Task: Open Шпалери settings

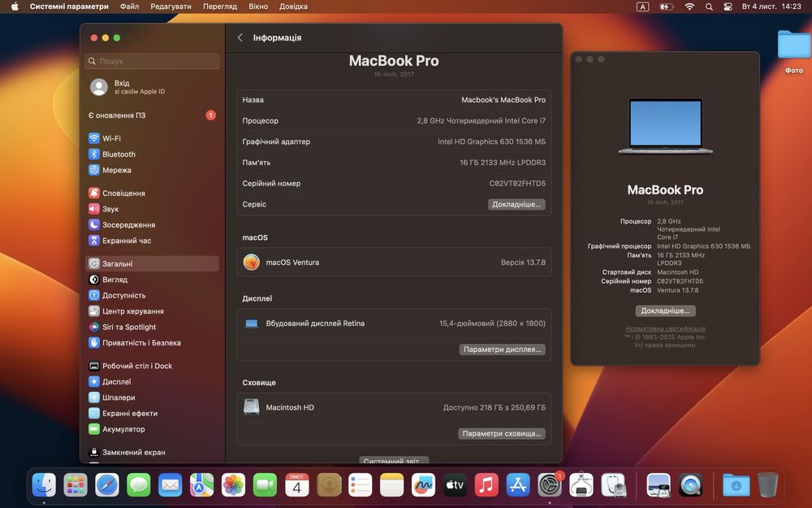Action: tap(153, 397)
